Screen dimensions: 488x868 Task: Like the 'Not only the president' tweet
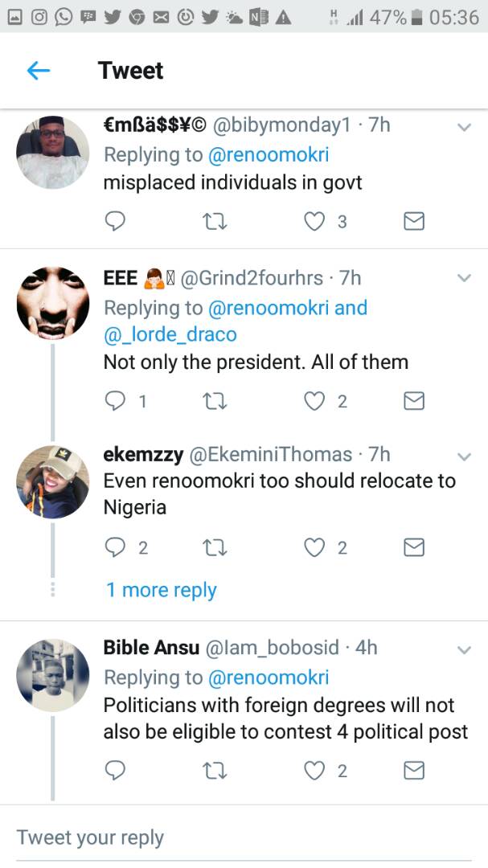[314, 400]
